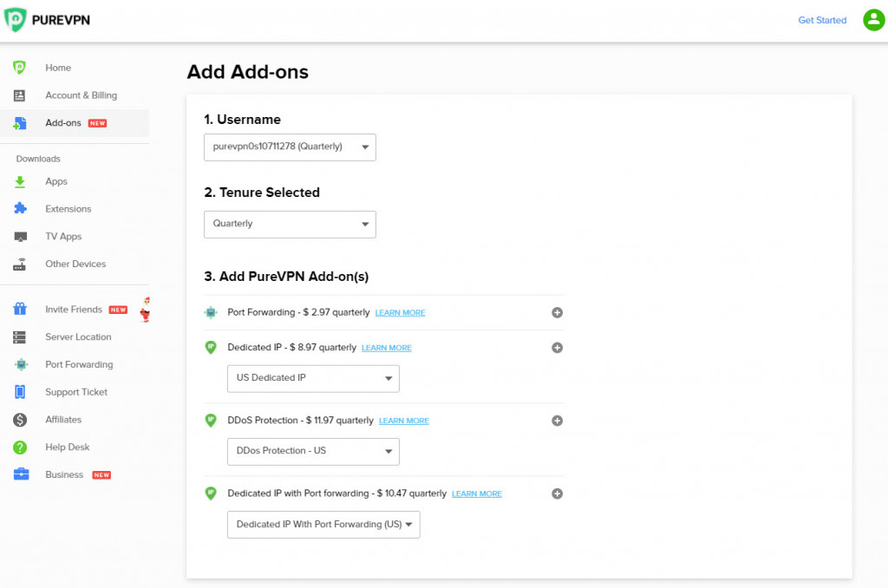Click the Home shield icon in sidebar
This screenshot has height=588, width=888.
pyautogui.click(x=19, y=68)
